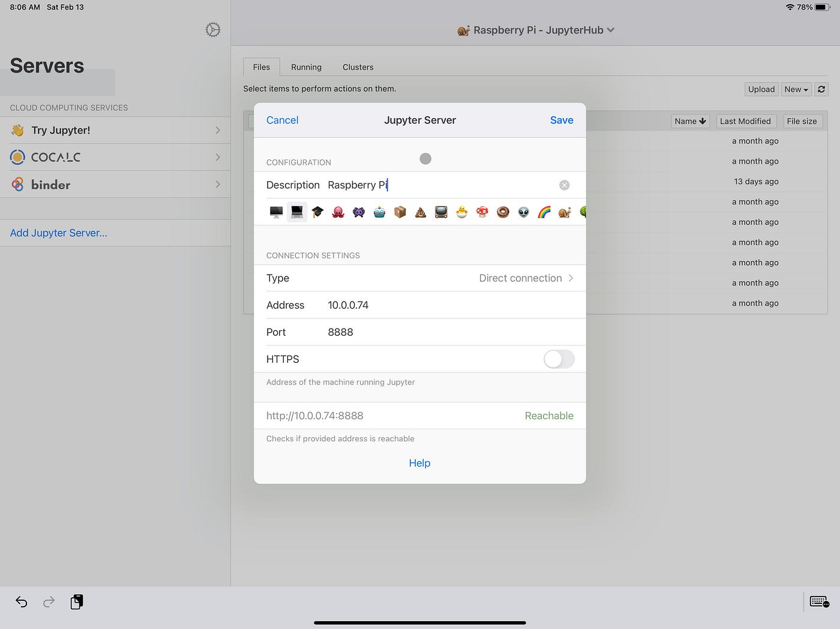Choose the hatching chick emoji
The height and width of the screenshot is (629, 840).
[461, 212]
